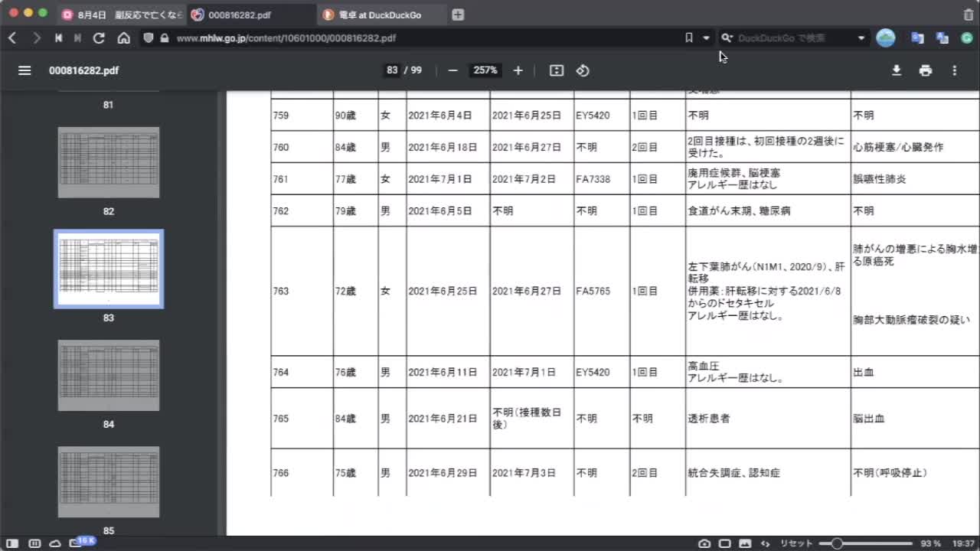Screen dimensions: 980x551
Task: Select page 85 thumbnail
Action: [x=109, y=481]
